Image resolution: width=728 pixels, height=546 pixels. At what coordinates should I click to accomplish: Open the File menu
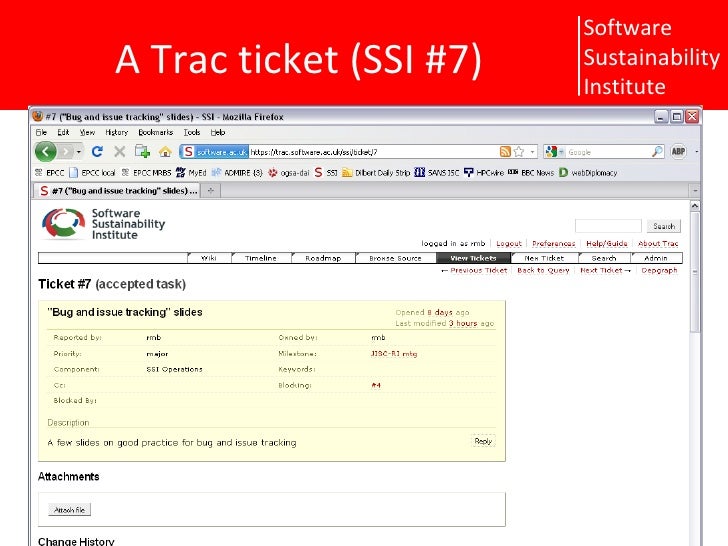pos(41,132)
